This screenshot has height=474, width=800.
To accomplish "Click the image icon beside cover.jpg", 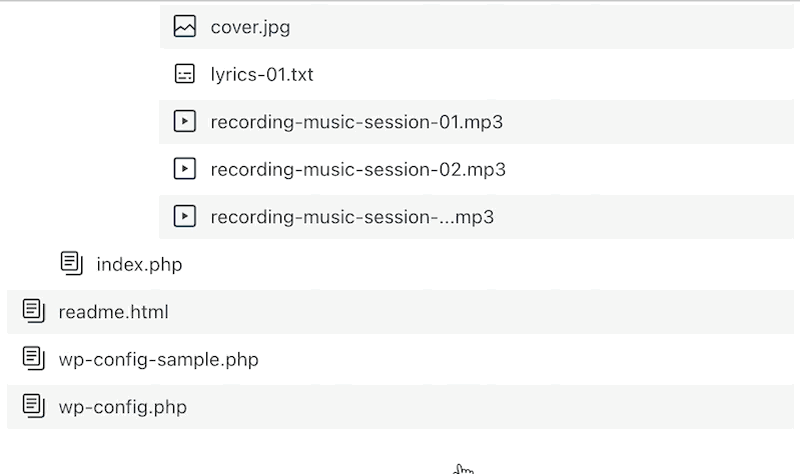I will click(x=184, y=27).
